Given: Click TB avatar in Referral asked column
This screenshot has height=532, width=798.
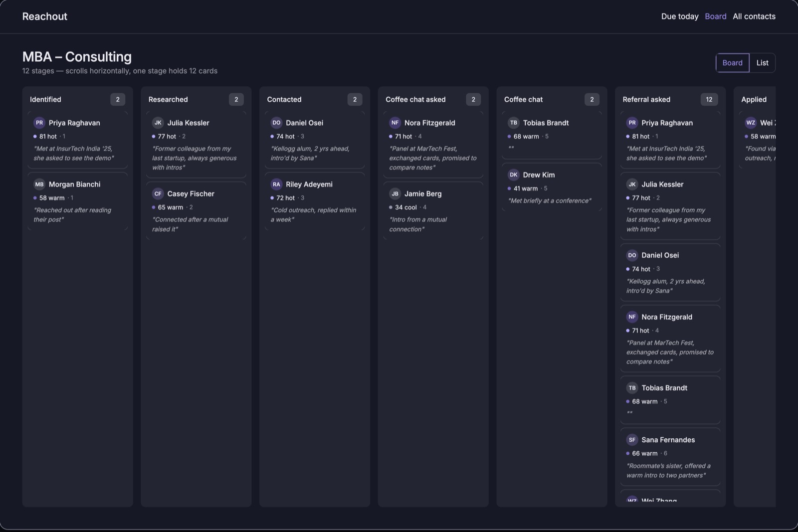Looking at the screenshot, I should (x=632, y=387).
